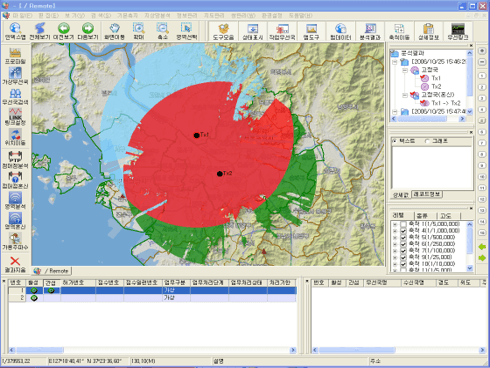
Task: Open the 편집(E) menu
Action: (x=49, y=16)
